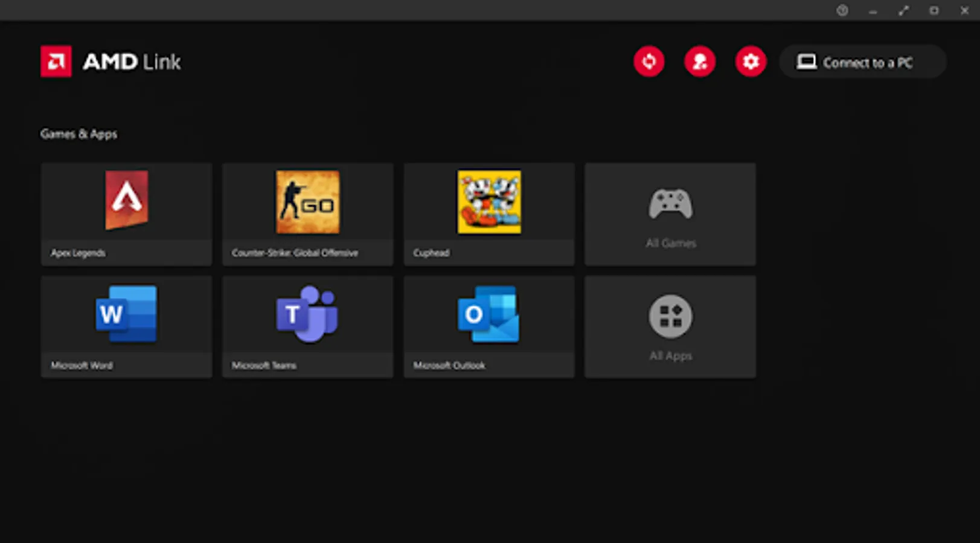Image resolution: width=980 pixels, height=543 pixels.
Task: Click the "Games & Apps" heading text
Action: coord(78,134)
